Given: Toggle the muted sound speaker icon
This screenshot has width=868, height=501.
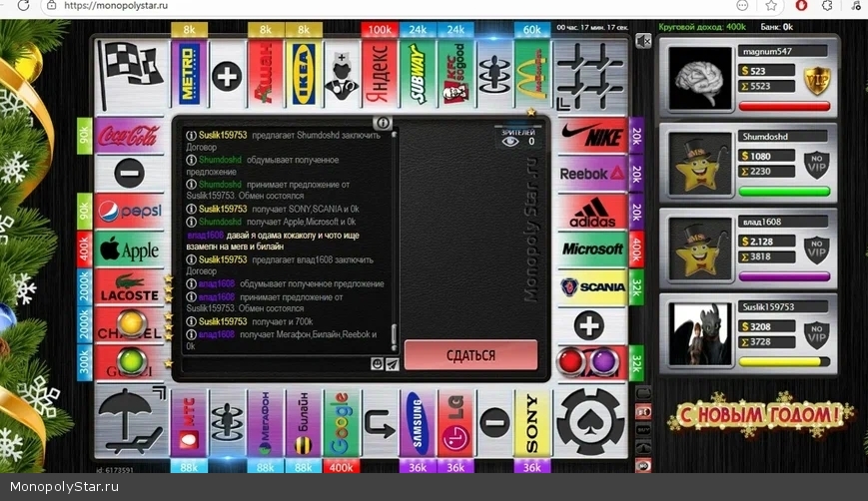Looking at the screenshot, I should tap(643, 41).
